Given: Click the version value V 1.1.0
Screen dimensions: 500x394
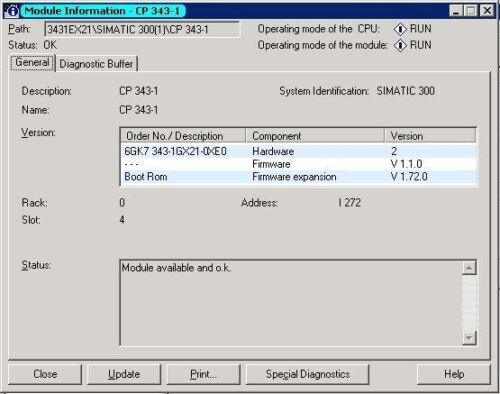Looking at the screenshot, I should (406, 164).
